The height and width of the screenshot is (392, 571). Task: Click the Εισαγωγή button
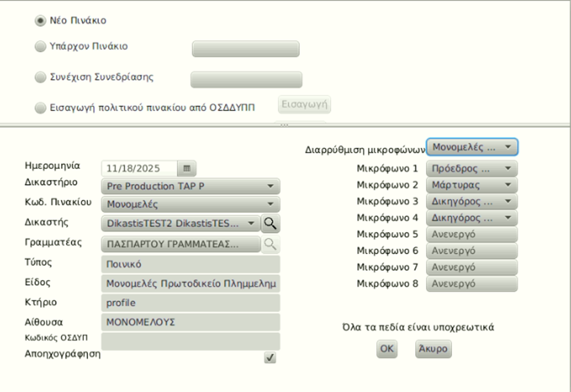tap(305, 105)
